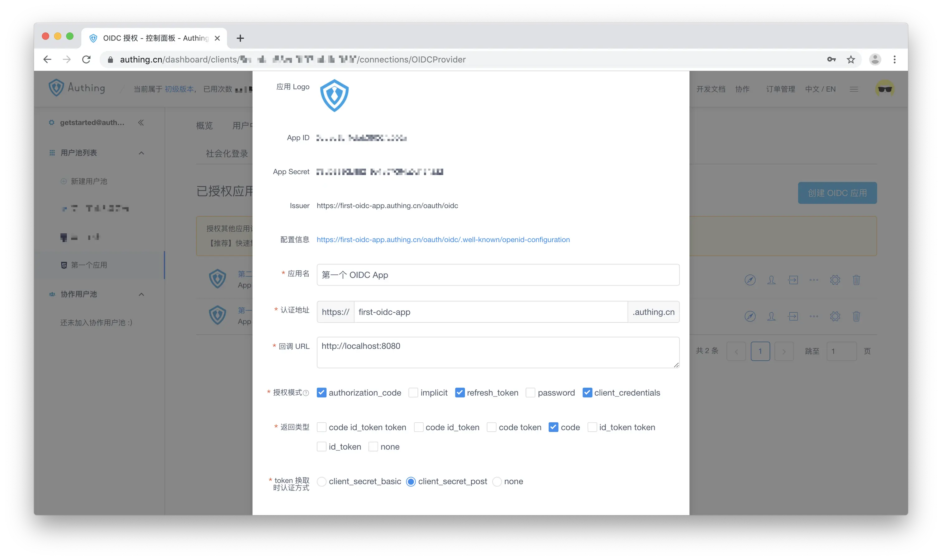Click the 创建 OIDC 应用 button

(837, 193)
